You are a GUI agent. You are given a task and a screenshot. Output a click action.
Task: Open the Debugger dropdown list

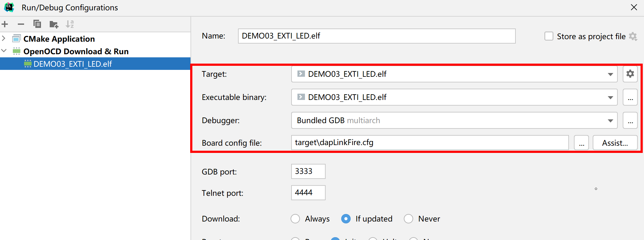coord(610,121)
